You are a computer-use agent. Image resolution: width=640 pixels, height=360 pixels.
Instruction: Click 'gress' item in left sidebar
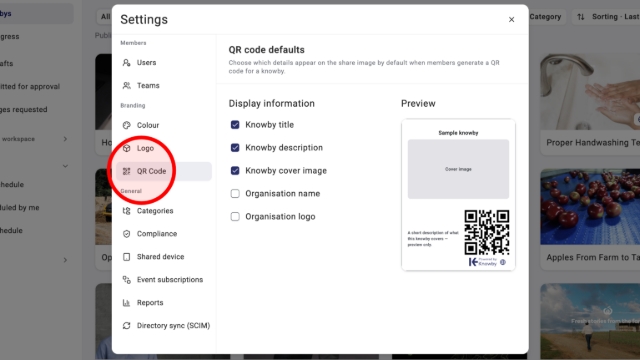click(10, 36)
